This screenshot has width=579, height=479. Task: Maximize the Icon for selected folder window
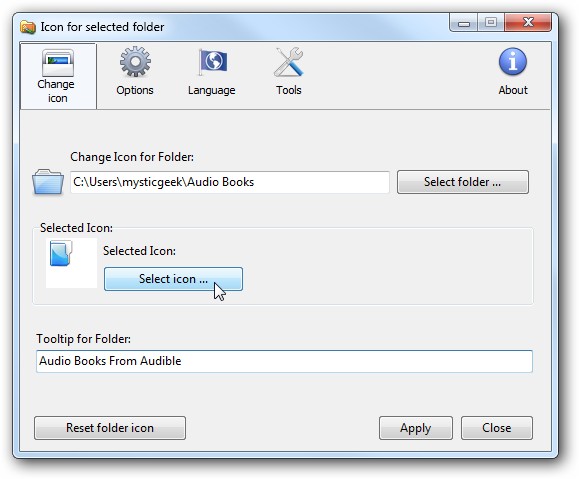(x=491, y=23)
